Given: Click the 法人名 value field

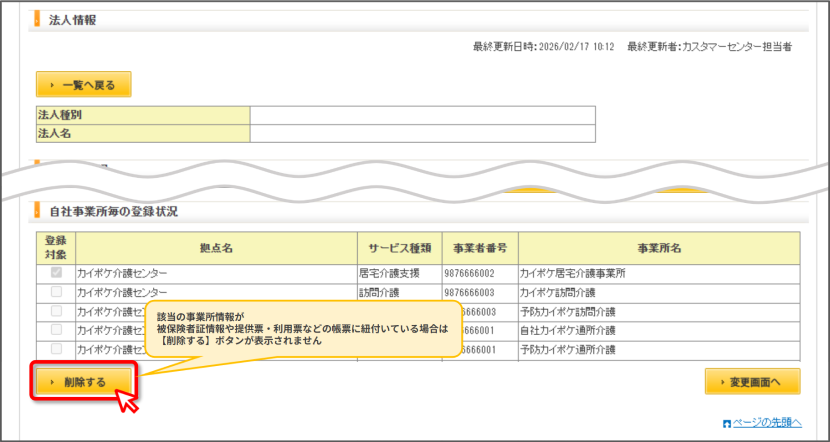Looking at the screenshot, I should 422,133.
